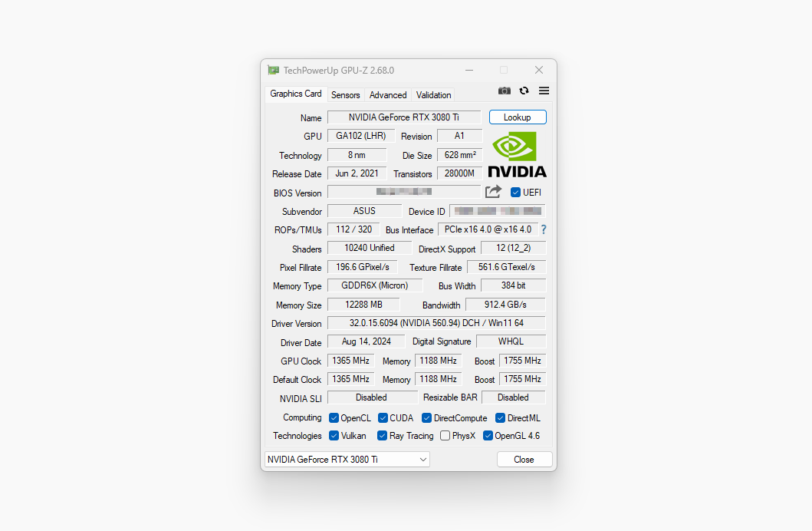
Task: Switch to the Advanced tab
Action: point(388,95)
